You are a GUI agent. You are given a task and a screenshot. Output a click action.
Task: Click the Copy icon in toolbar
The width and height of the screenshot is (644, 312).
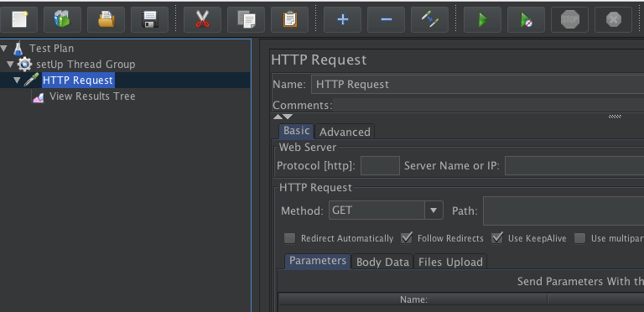pos(246,19)
